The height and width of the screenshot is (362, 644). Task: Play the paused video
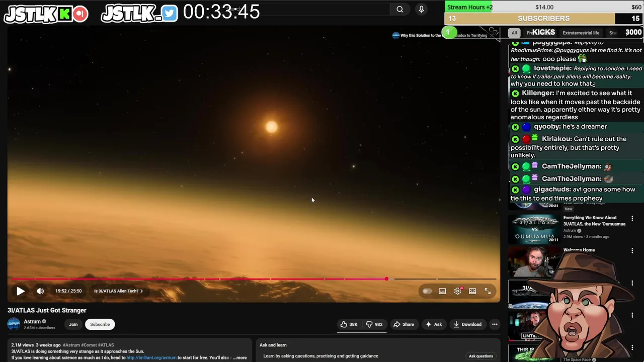(x=21, y=291)
